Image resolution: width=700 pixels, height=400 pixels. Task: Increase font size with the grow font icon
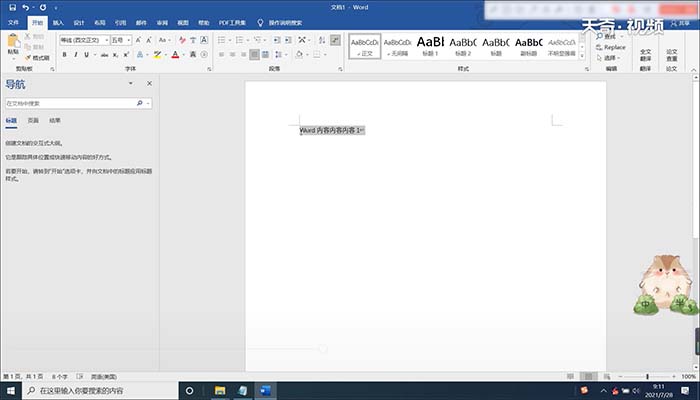[x=138, y=40]
